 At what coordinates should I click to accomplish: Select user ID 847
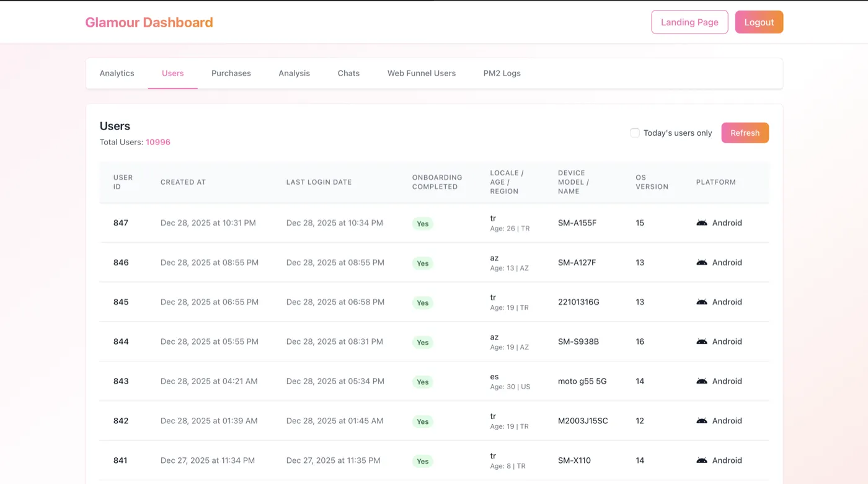pyautogui.click(x=121, y=223)
